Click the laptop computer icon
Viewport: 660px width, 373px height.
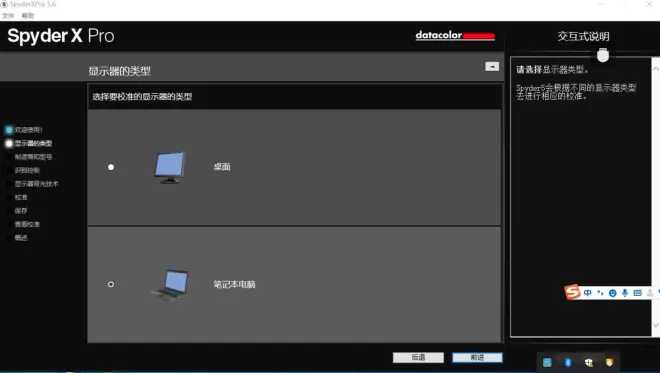[169, 284]
